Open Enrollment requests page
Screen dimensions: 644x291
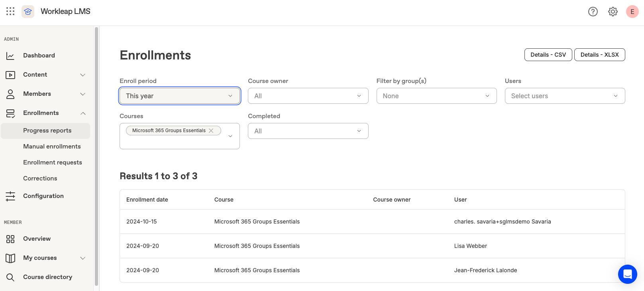click(53, 162)
